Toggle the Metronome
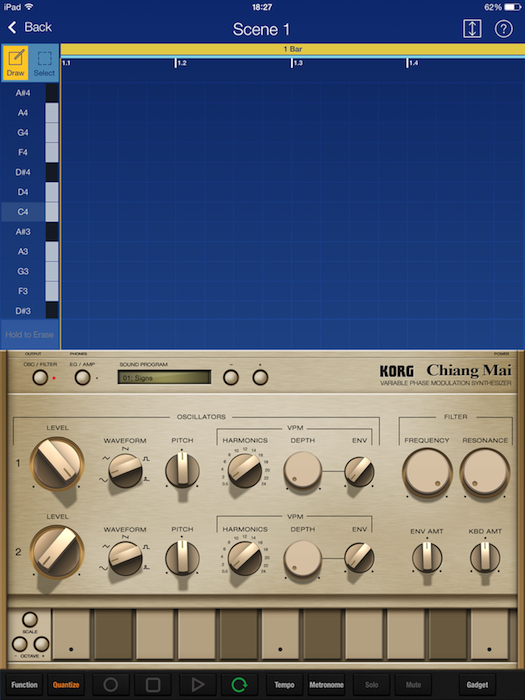The width and height of the screenshot is (525, 700). pos(326,684)
